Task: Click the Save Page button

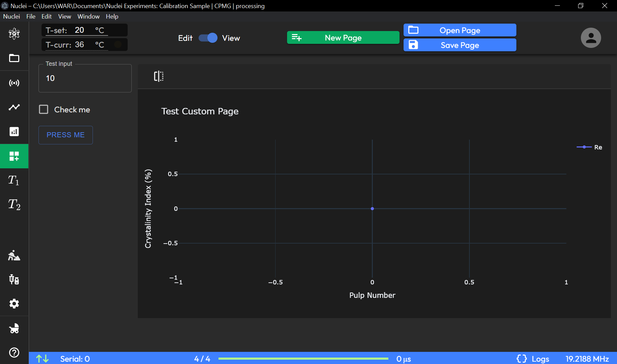Action: pyautogui.click(x=460, y=45)
